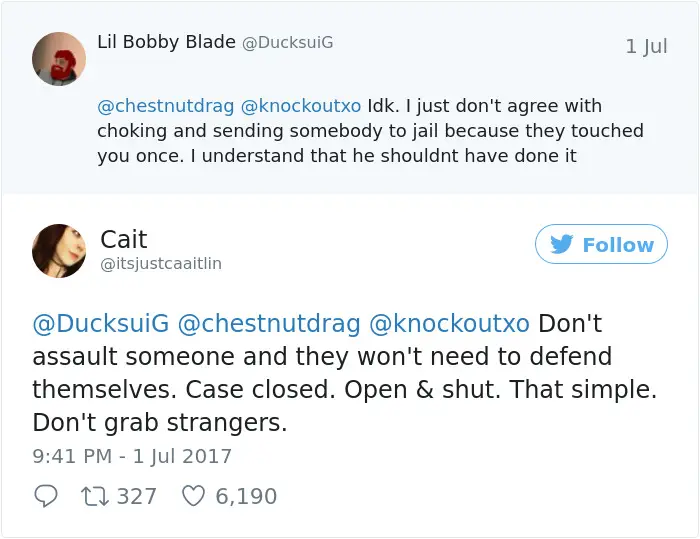
Task: Open @knockoutxo mention in Cait's reply
Action: click(x=450, y=323)
